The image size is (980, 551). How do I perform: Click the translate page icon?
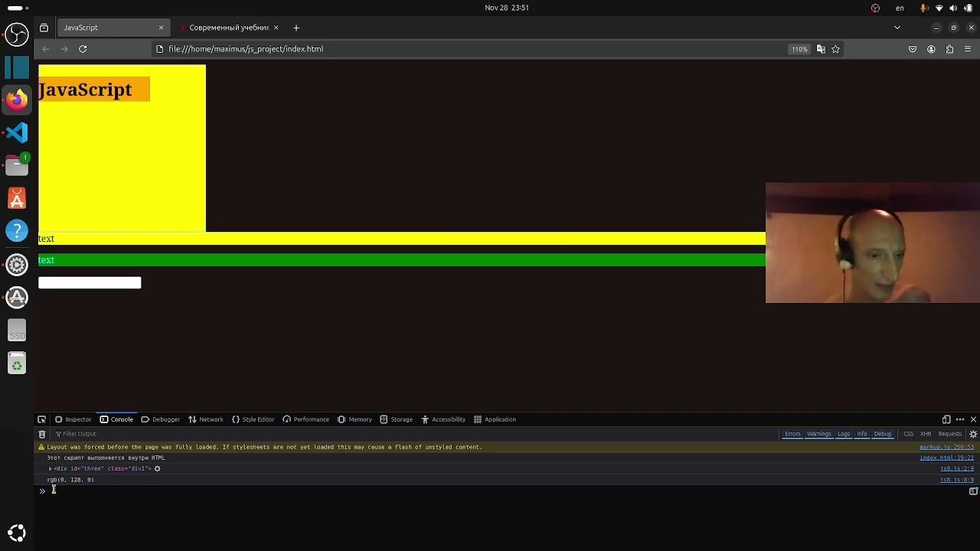tap(821, 49)
